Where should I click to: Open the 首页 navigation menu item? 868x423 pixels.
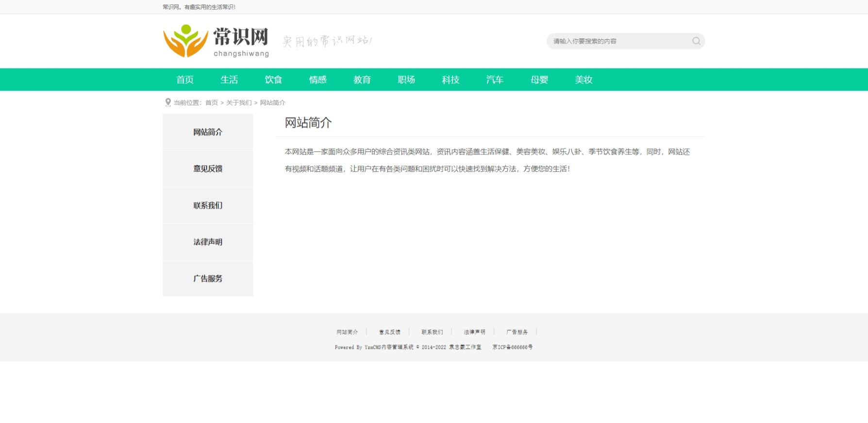click(x=185, y=80)
